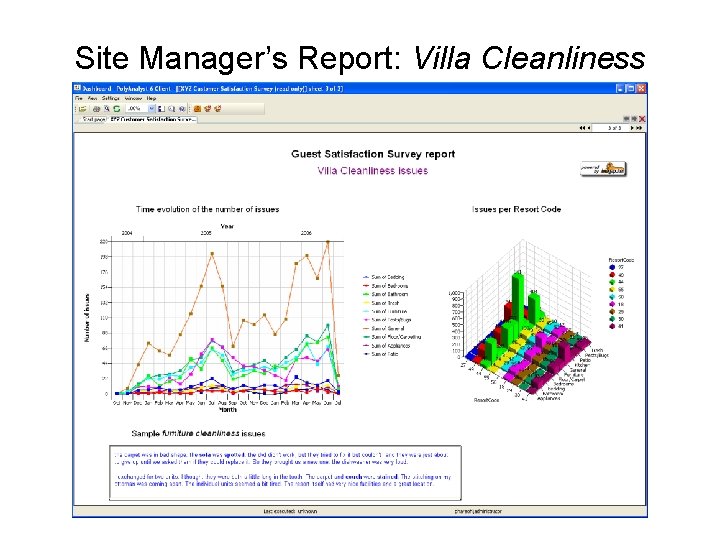Click the Sum of Bedding legend entry
720x540 pixels.
pyautogui.click(x=384, y=277)
